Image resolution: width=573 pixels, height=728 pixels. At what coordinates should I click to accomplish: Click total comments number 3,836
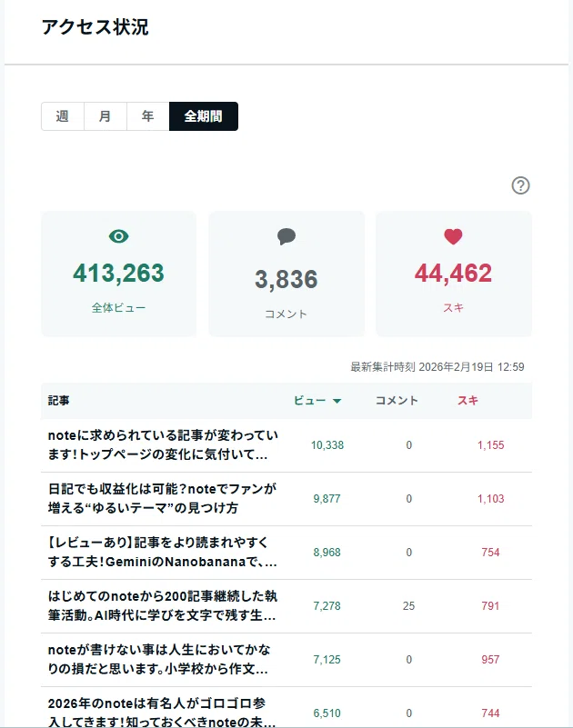point(286,280)
